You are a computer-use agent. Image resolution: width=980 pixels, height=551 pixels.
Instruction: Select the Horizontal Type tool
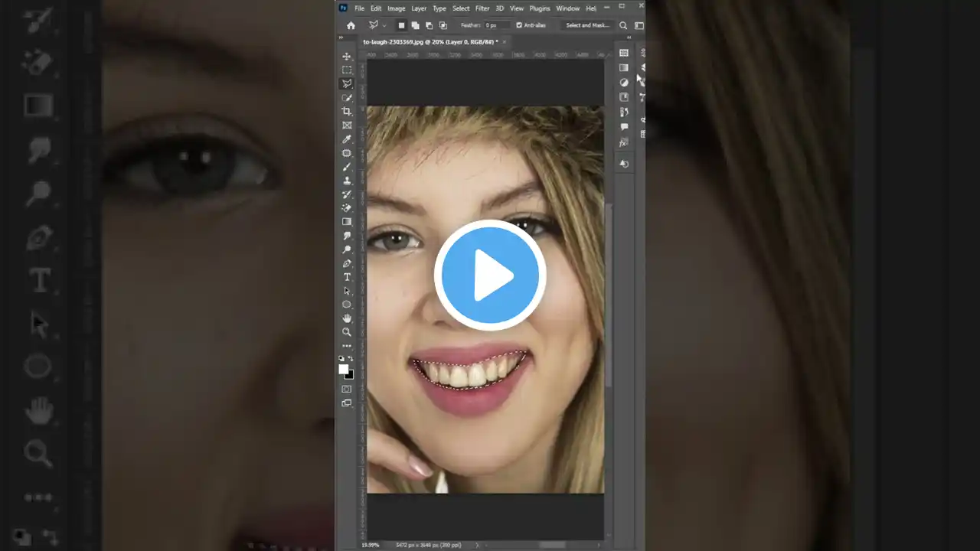click(347, 277)
